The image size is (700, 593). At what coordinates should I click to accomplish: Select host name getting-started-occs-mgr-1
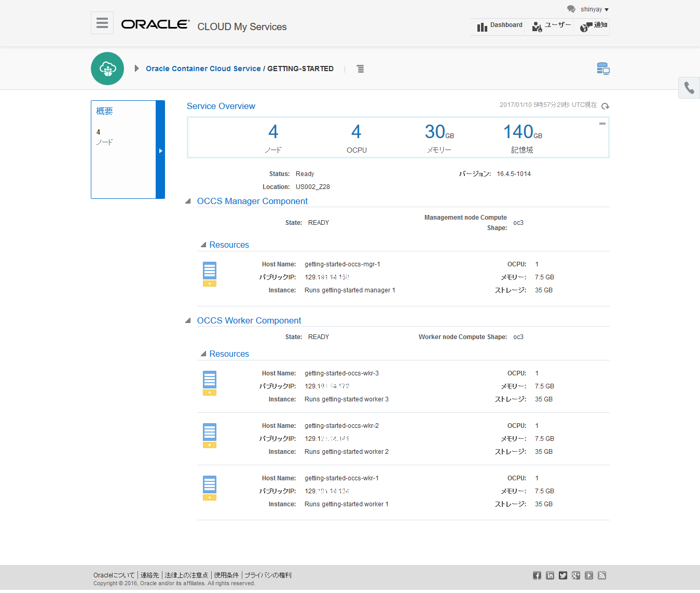(342, 264)
